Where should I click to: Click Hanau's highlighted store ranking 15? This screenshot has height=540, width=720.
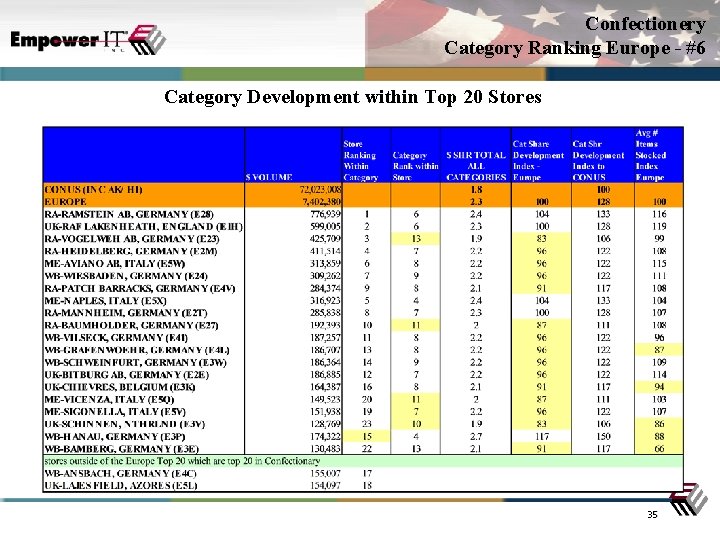pos(366,437)
